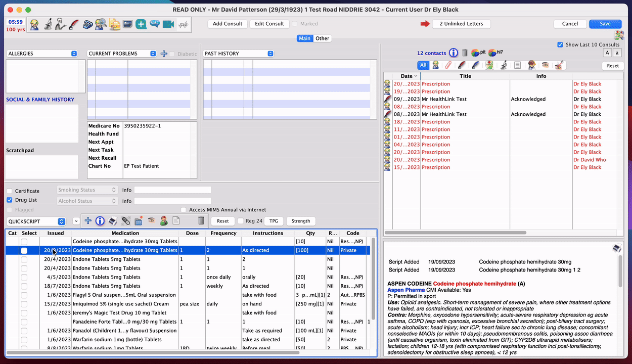Click the Add Consult button
The width and height of the screenshot is (632, 364).
[227, 24]
